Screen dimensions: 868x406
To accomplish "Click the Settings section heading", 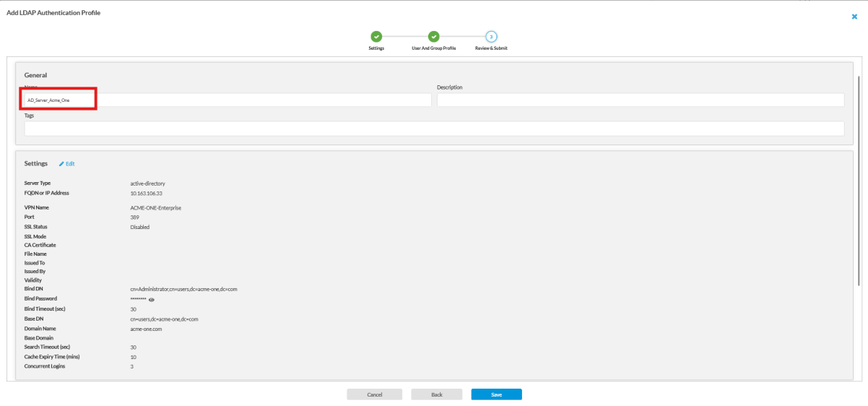I will (x=36, y=164).
